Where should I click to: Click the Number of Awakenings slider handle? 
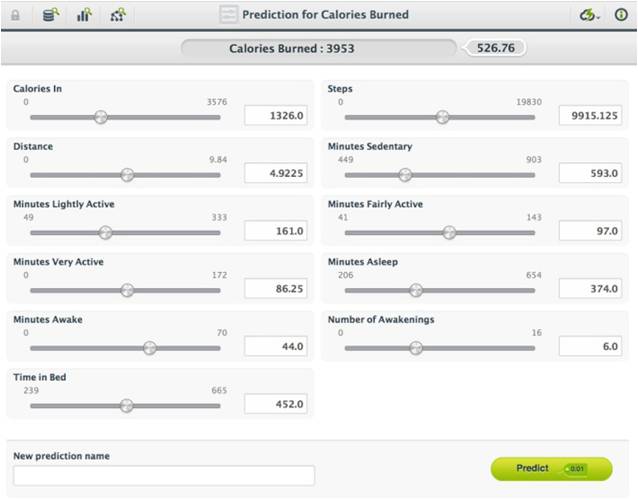(x=416, y=348)
